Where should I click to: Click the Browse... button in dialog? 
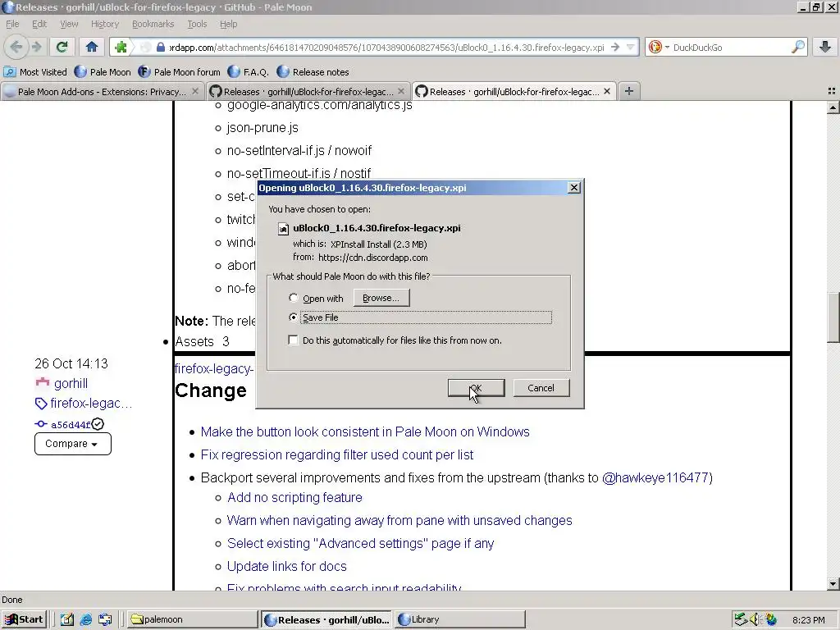(381, 298)
